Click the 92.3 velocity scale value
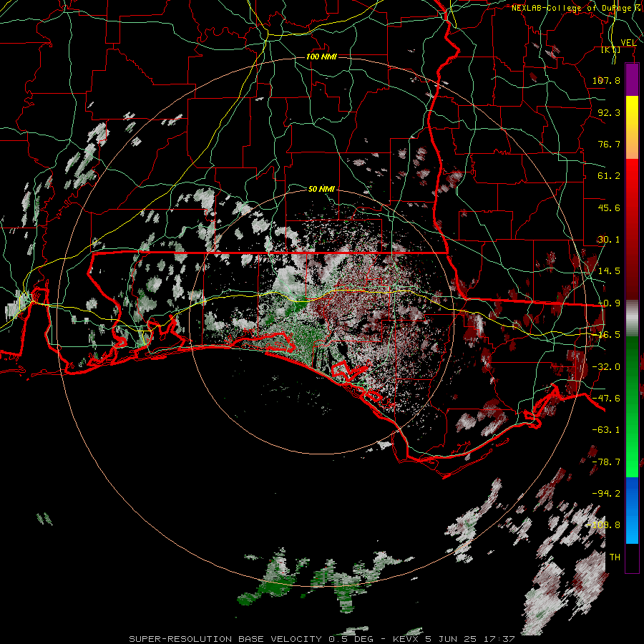Viewport: 644px width, 644px height. (609, 112)
